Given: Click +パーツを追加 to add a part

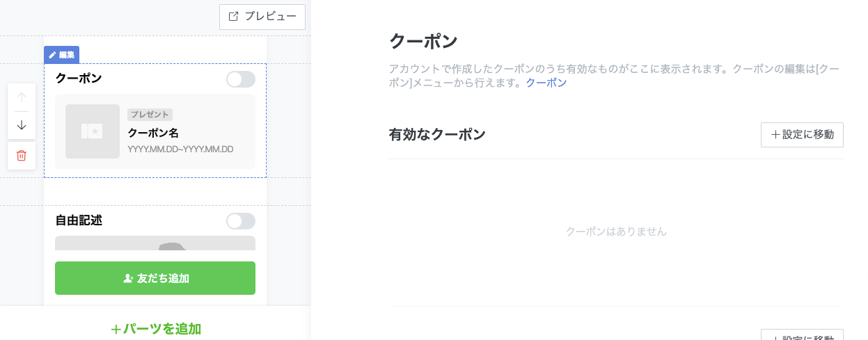Looking at the screenshot, I should (156, 329).
